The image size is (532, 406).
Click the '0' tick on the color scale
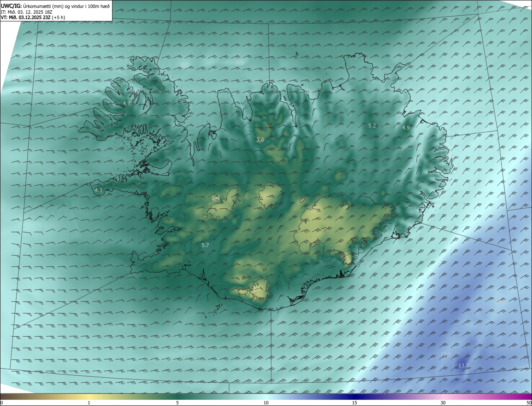tap(2, 403)
